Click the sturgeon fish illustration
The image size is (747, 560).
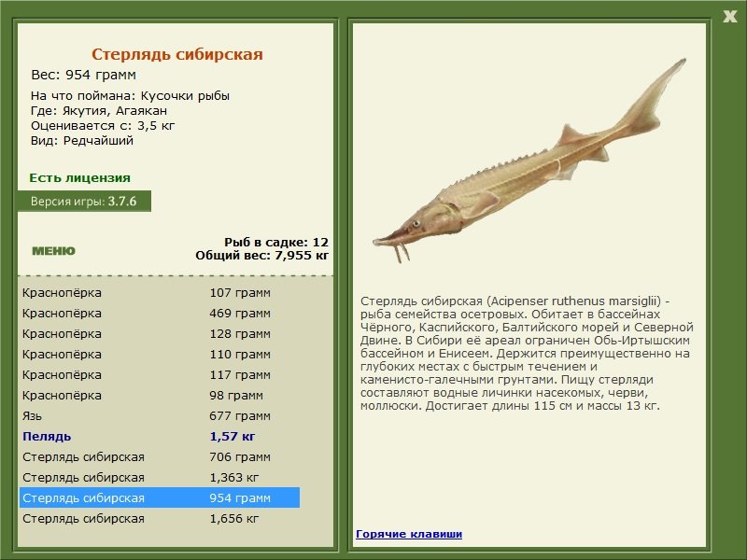pyautogui.click(x=529, y=161)
